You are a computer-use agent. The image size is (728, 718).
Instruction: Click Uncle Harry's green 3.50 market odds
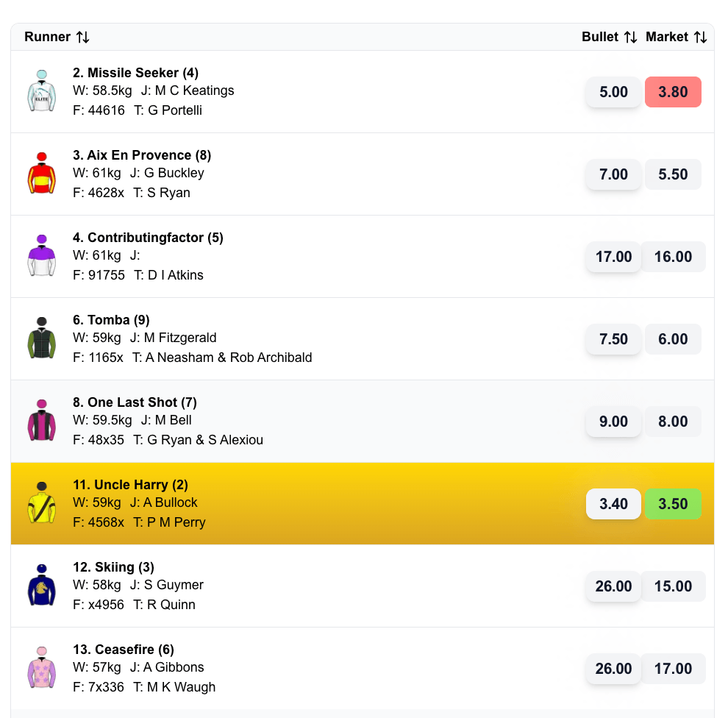[x=673, y=503]
